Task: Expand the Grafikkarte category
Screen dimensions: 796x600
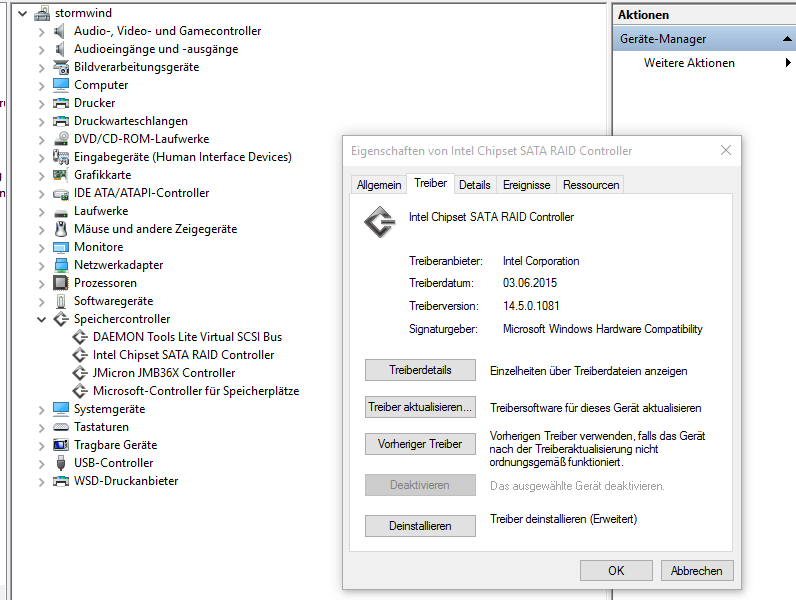Action: 42,176
